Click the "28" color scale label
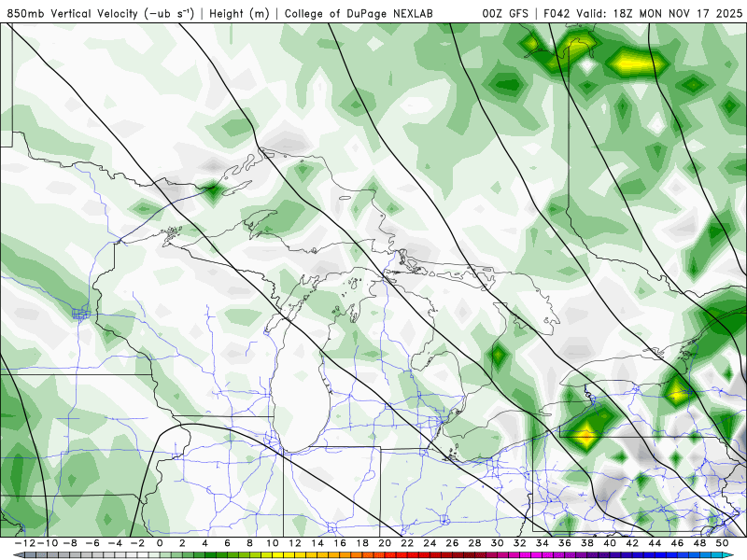Viewport: 747px width, 560px height. click(475, 543)
